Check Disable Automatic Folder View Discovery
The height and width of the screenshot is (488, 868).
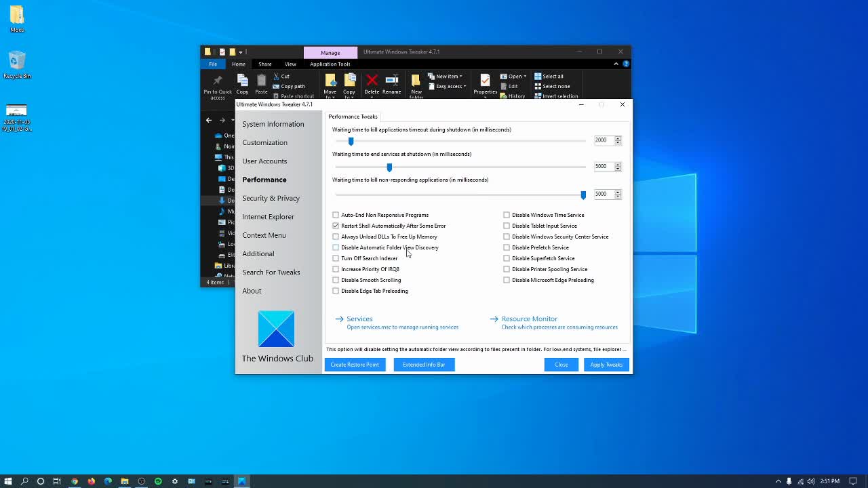point(336,247)
